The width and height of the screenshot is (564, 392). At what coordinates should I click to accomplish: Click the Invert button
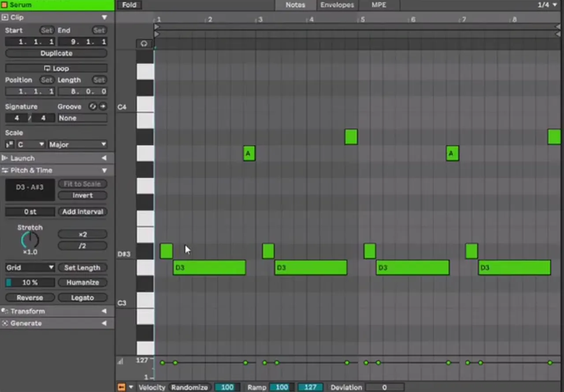pyautogui.click(x=82, y=196)
